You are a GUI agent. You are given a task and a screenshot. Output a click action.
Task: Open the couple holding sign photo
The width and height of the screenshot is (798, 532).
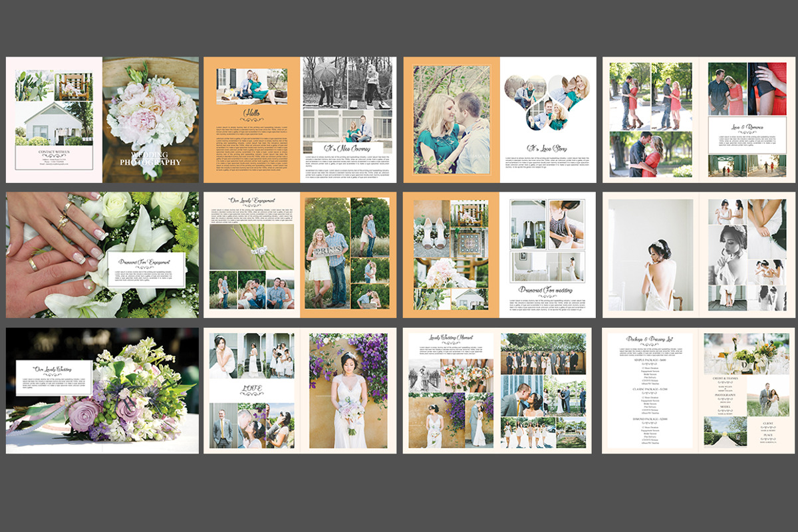click(x=327, y=253)
